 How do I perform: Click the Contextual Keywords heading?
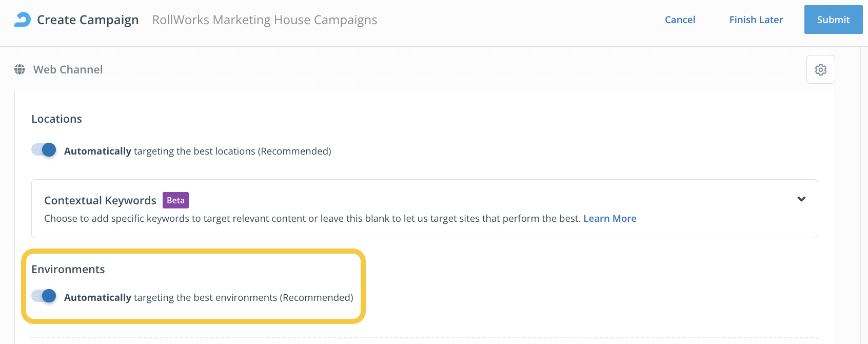[100, 201]
